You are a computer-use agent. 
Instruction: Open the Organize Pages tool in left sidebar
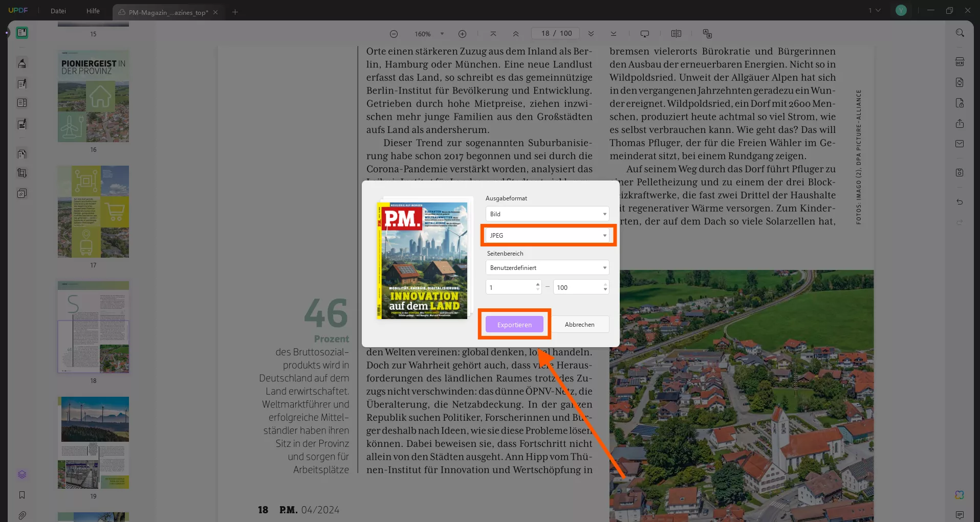tap(22, 154)
